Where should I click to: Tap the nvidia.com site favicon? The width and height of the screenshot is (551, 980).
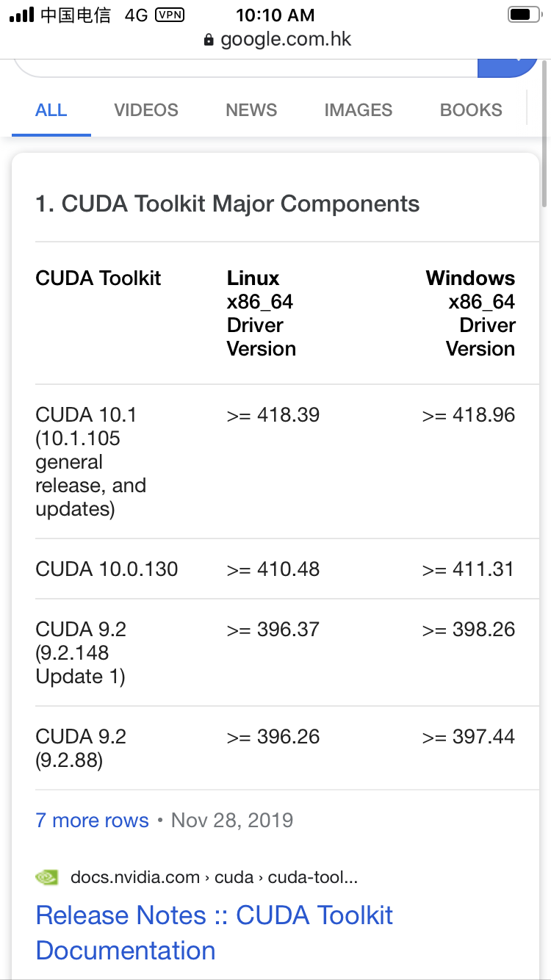pyautogui.click(x=46, y=876)
